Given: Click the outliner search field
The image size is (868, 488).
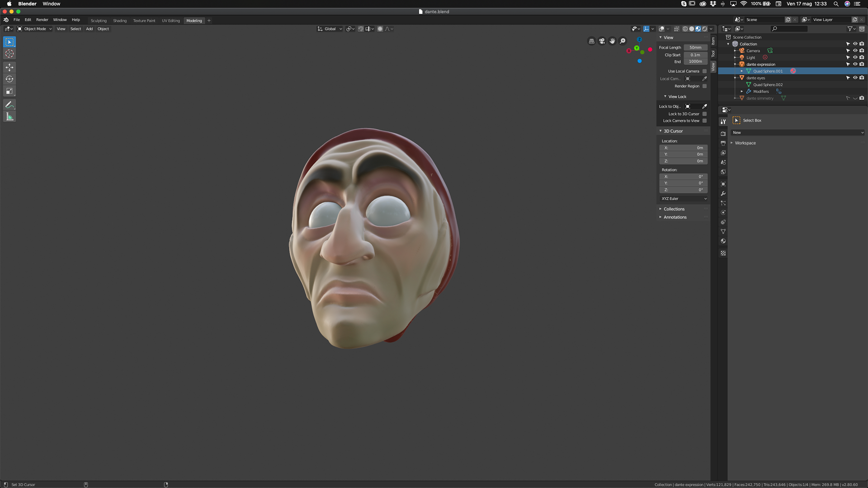Looking at the screenshot, I should (x=789, y=29).
